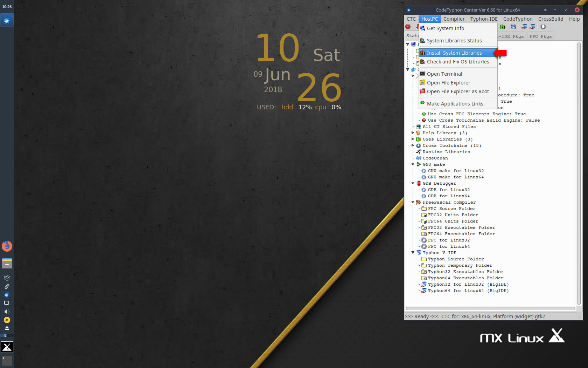Click the CodeTyphon spiral tray icon
The width and height of the screenshot is (588, 368).
click(7, 295)
